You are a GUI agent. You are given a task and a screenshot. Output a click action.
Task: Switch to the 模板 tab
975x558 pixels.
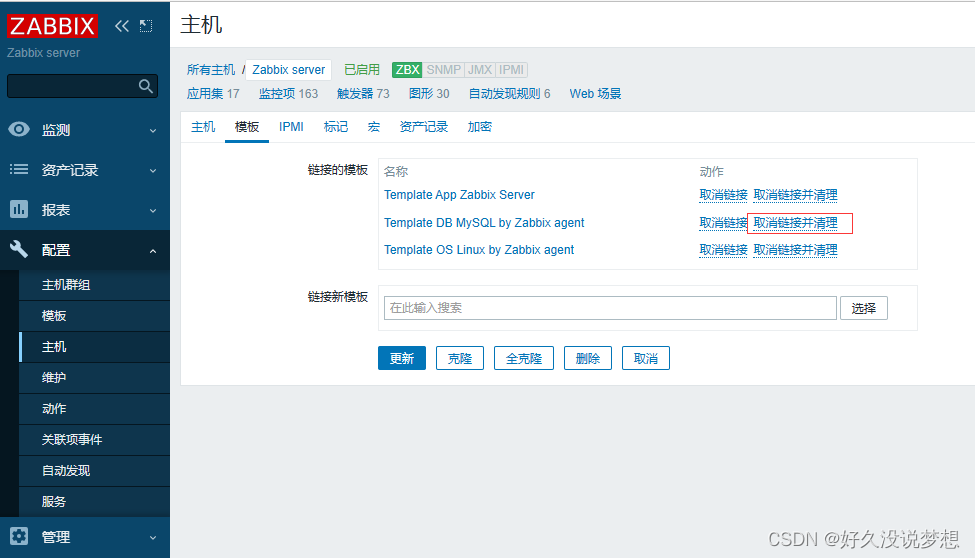pos(247,127)
